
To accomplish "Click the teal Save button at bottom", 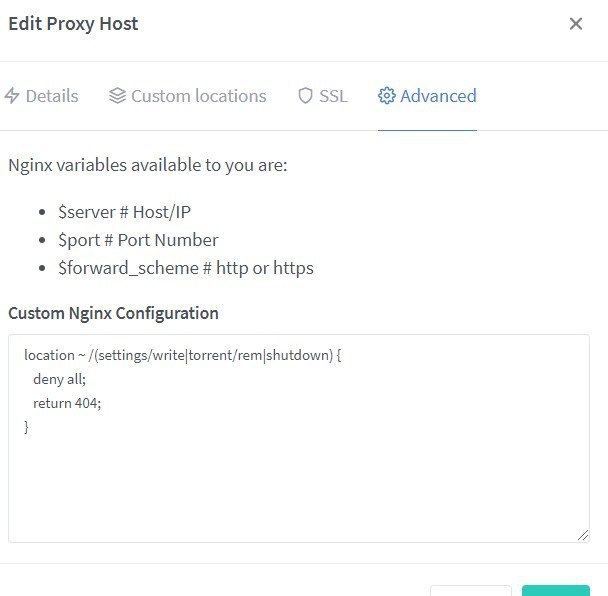I will [x=556, y=591].
